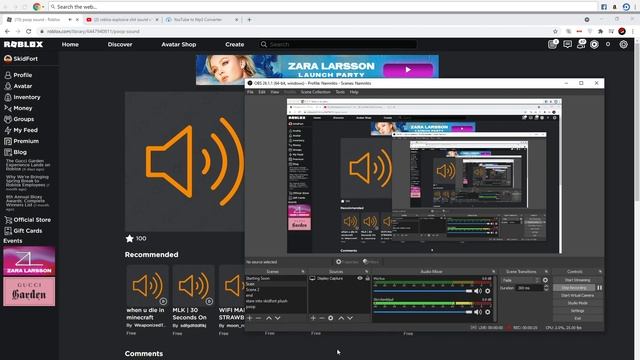
Task: Open the OBS File menu
Action: click(250, 92)
